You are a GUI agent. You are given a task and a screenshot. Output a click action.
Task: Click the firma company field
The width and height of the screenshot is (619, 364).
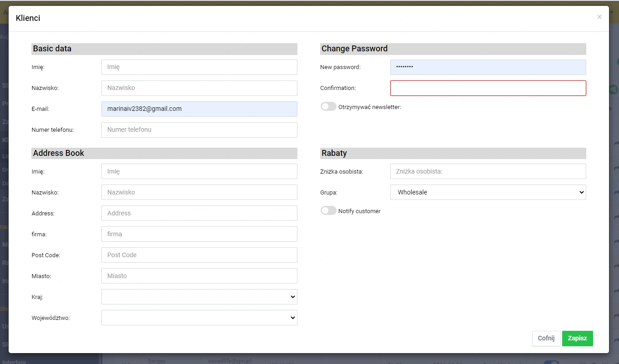199,234
